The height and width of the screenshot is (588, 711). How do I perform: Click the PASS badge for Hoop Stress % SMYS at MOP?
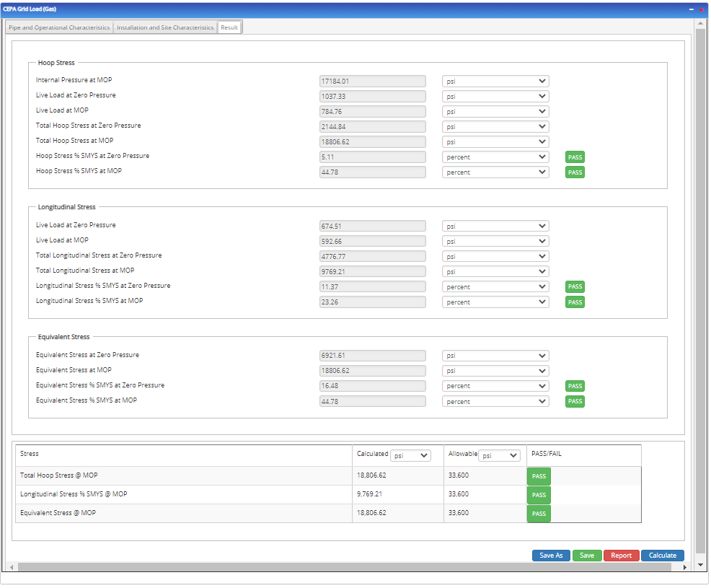[x=574, y=172]
